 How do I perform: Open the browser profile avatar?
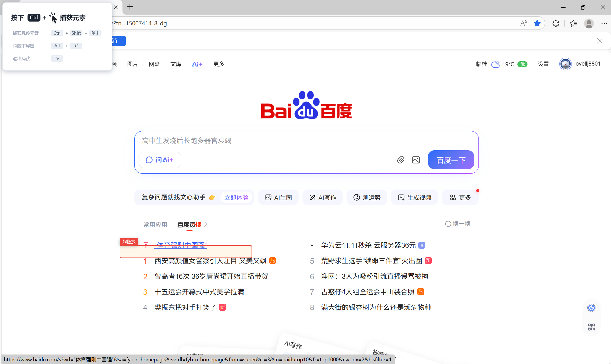pos(589,23)
